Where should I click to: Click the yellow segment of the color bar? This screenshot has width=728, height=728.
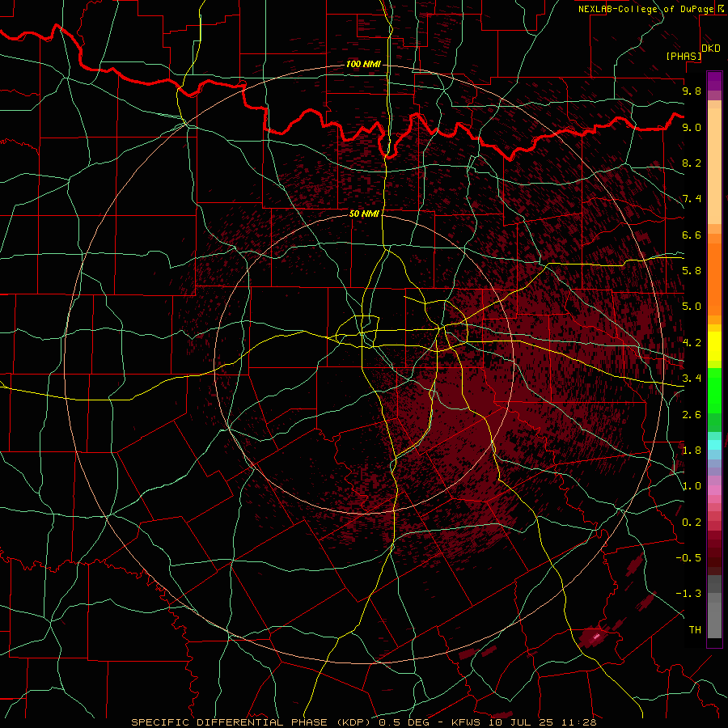[714, 346]
